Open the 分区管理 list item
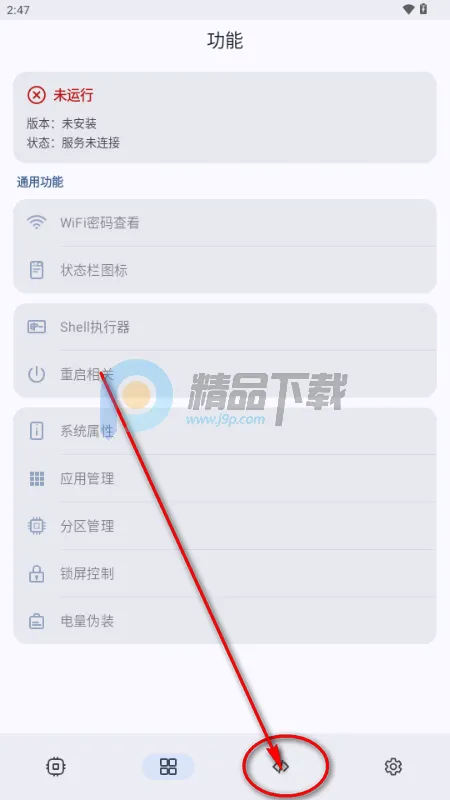Screen dimensions: 450x800 tap(224, 526)
